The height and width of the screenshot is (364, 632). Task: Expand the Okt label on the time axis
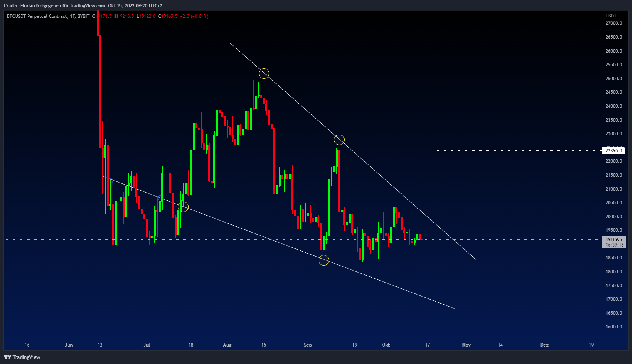point(386,345)
